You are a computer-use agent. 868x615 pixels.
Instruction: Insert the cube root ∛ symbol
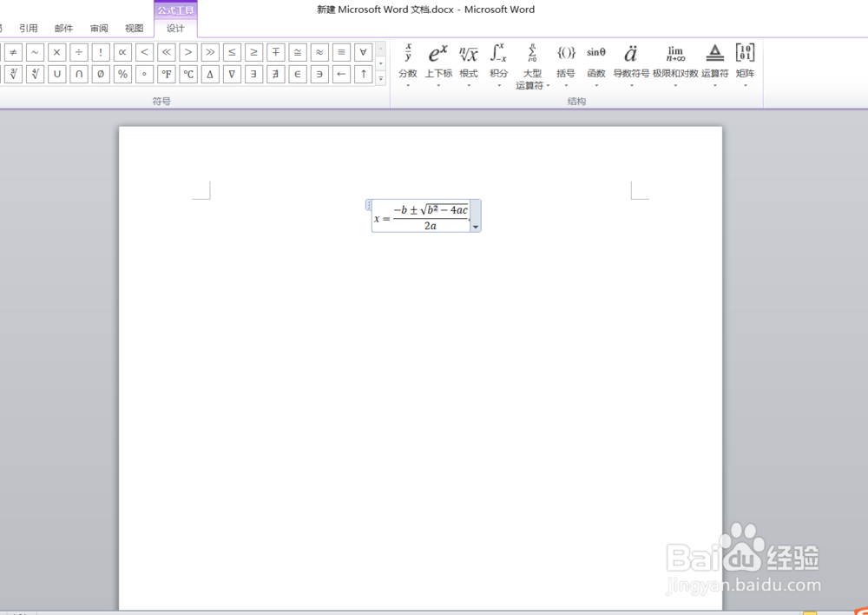tap(13, 74)
